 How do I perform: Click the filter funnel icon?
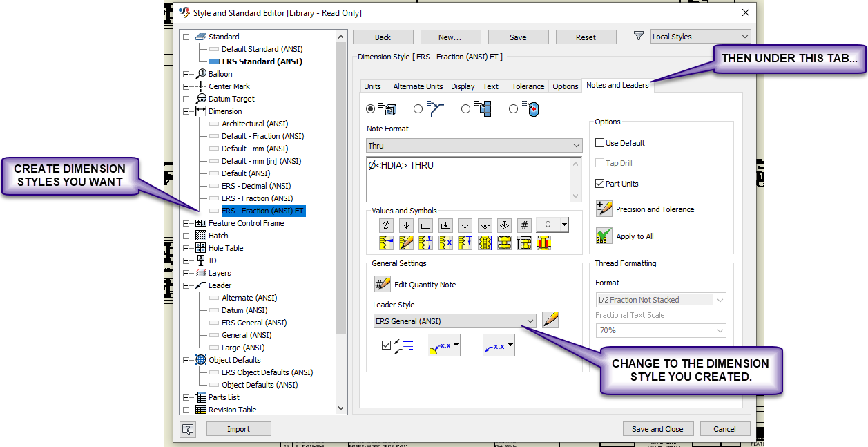tap(639, 36)
